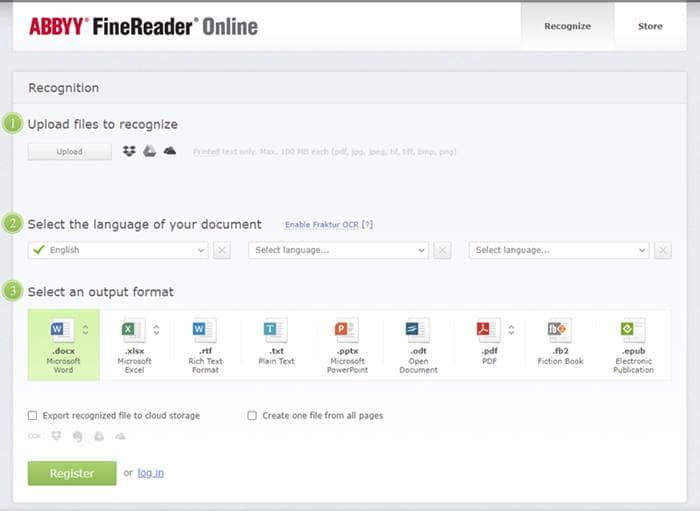Click the 'Upload files to recognize' heading
Image resolution: width=700 pixels, height=511 pixels.
pos(103,125)
